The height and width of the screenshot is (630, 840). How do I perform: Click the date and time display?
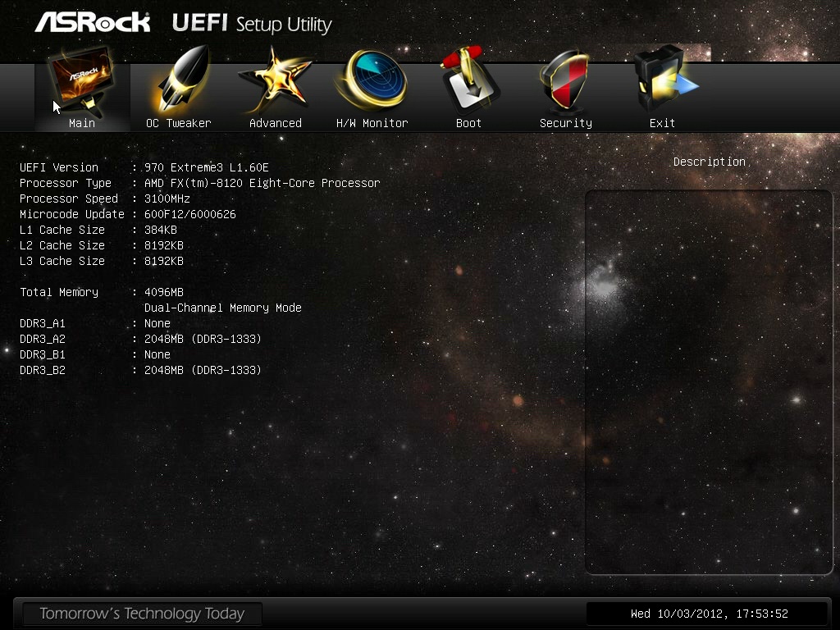pyautogui.click(x=710, y=614)
